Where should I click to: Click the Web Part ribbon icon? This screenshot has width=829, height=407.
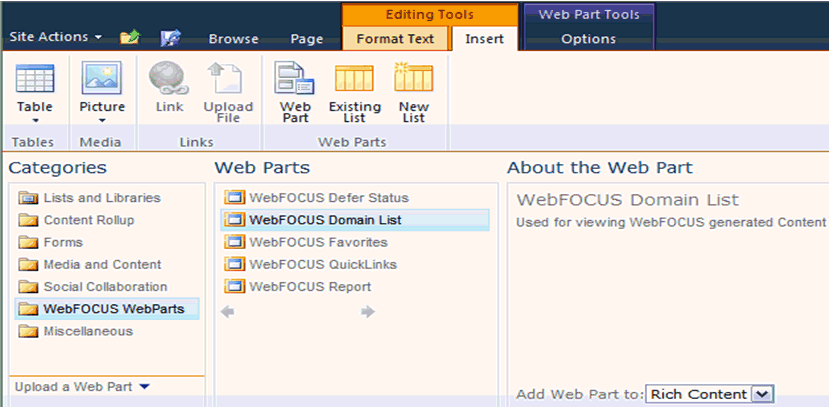295,79
